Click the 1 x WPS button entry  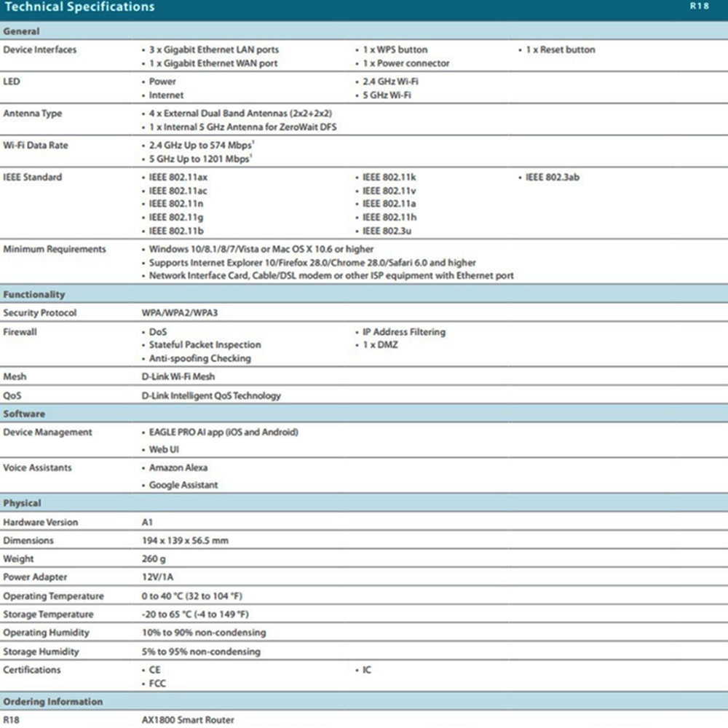395,50
